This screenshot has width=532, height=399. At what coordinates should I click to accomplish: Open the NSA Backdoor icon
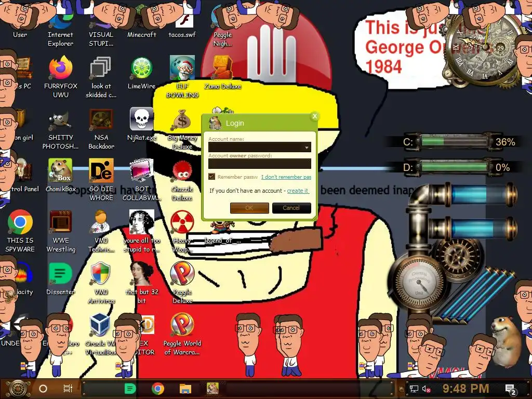(x=101, y=120)
